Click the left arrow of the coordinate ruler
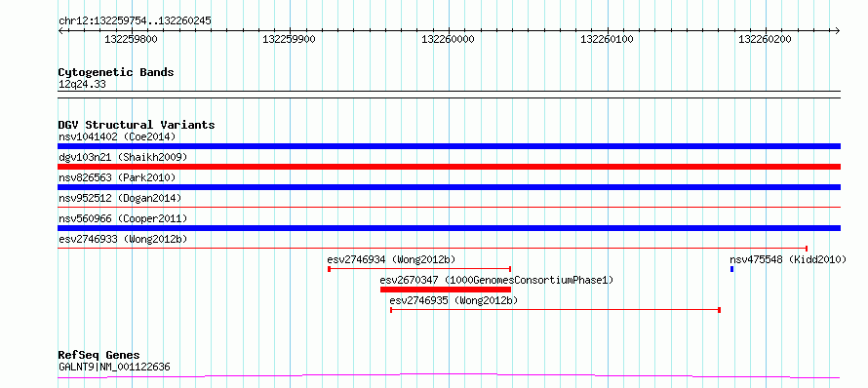The width and height of the screenshot is (868, 388). click(x=60, y=30)
